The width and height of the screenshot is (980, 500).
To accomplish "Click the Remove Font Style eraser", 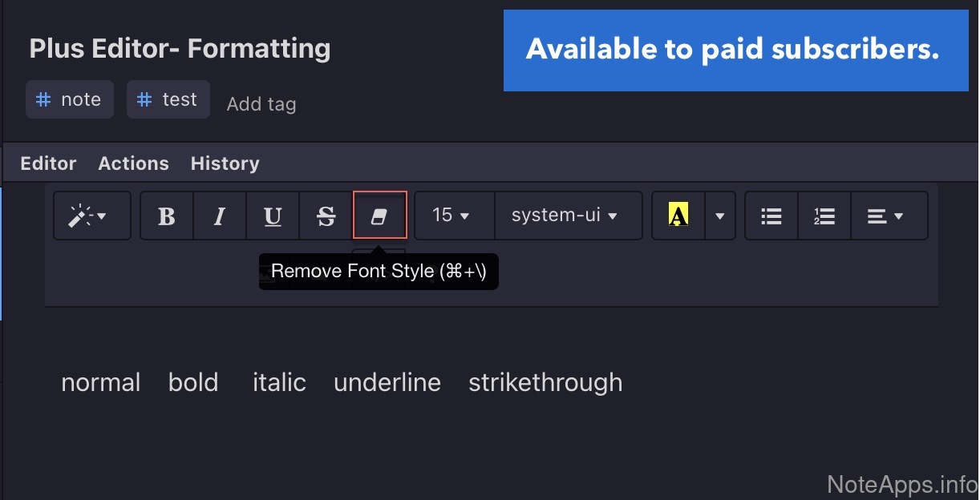I will pos(379,216).
